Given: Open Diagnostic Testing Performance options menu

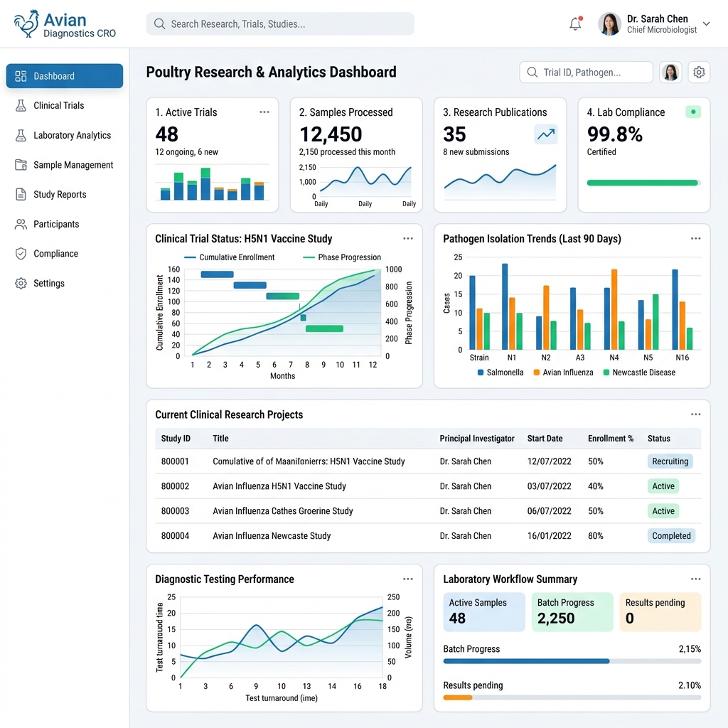Looking at the screenshot, I should [408, 579].
